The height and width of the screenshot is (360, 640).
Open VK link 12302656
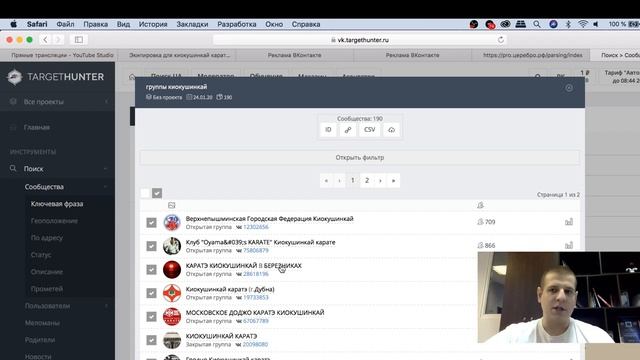coord(256,227)
